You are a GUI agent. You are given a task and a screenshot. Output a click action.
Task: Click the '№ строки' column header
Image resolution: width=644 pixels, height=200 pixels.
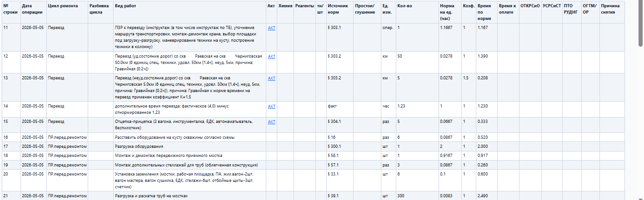[11, 12]
